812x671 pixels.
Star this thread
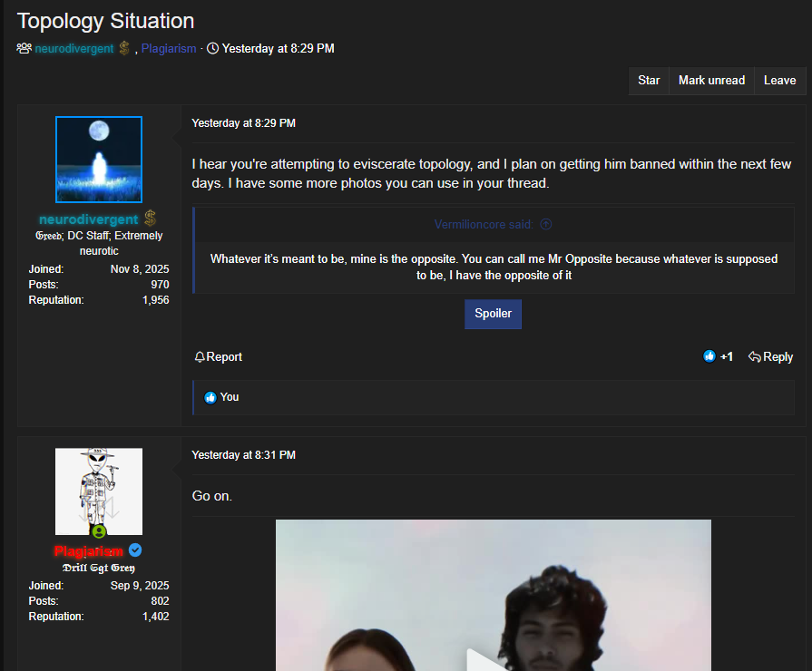[649, 80]
